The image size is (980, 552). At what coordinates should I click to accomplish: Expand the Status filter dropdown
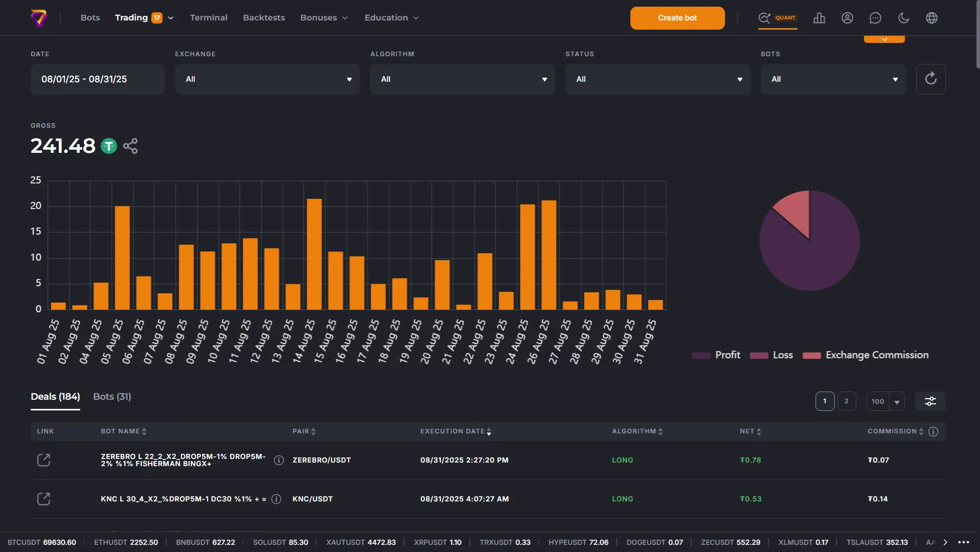658,79
